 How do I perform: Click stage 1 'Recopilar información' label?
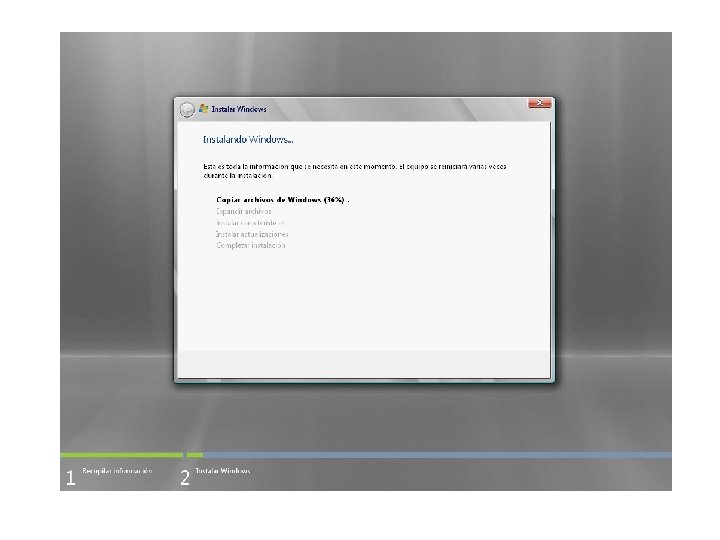pyautogui.click(x=117, y=471)
